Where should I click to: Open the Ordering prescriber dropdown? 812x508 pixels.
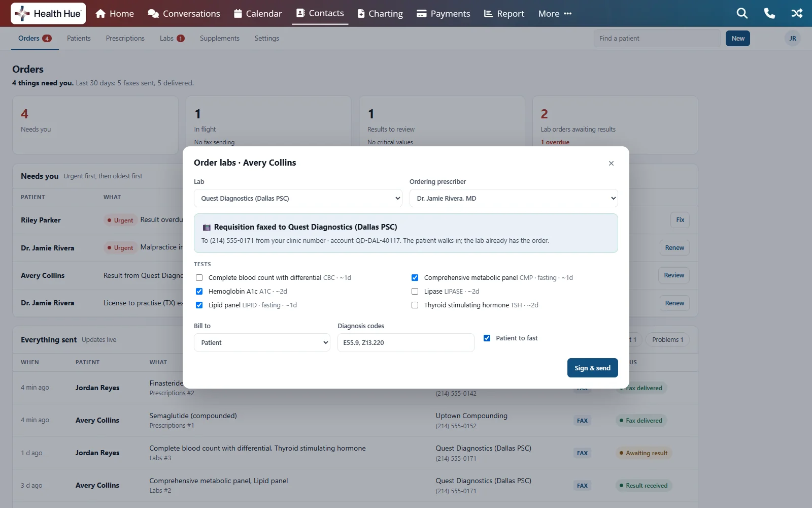(x=514, y=198)
